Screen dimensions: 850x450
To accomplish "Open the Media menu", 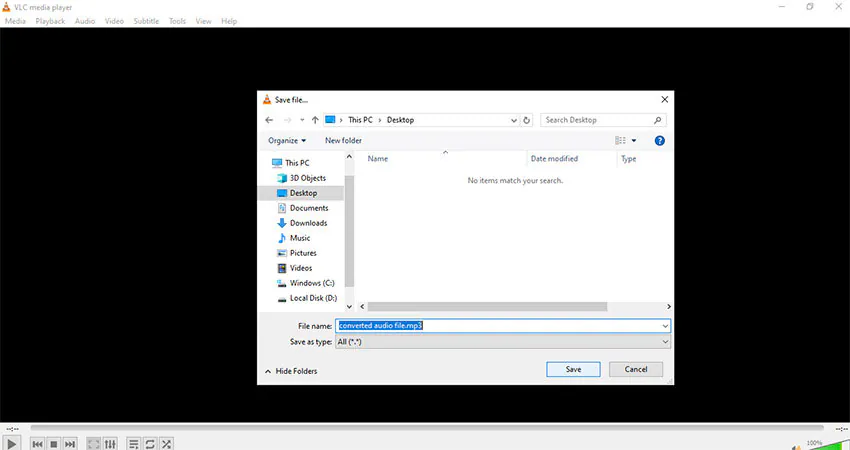I will point(15,21).
